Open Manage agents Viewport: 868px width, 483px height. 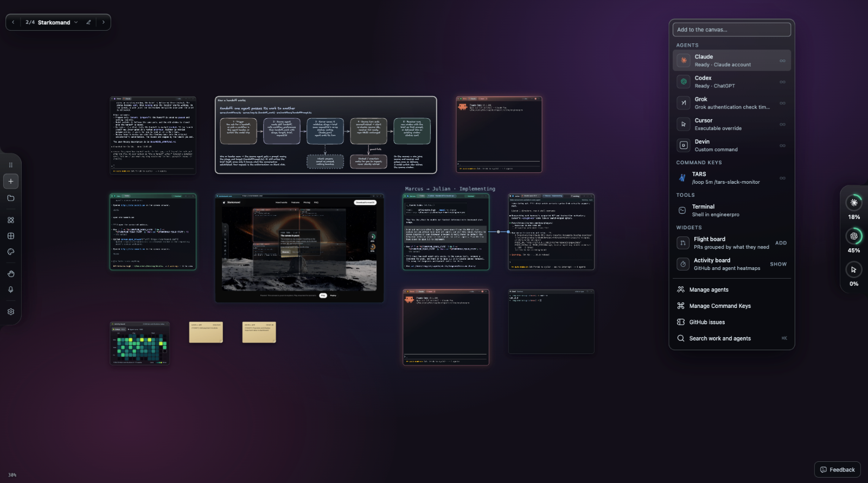click(732, 289)
